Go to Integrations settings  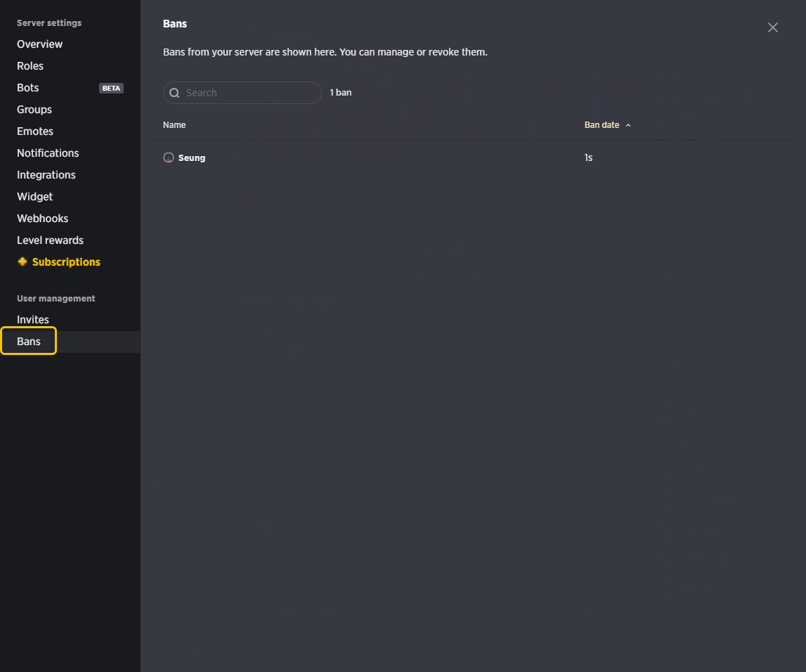(x=46, y=175)
